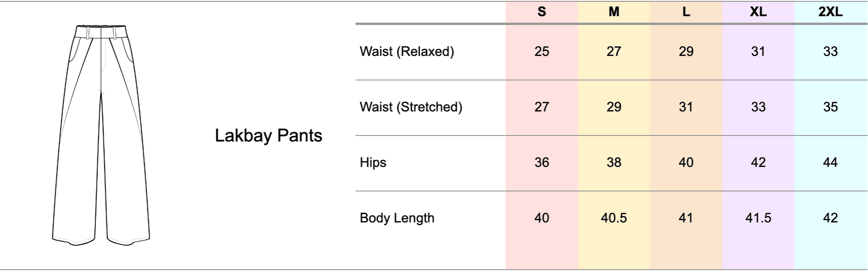This screenshot has width=868, height=271.
Task: Click the Waist (Stretched) row label
Action: pos(411,107)
